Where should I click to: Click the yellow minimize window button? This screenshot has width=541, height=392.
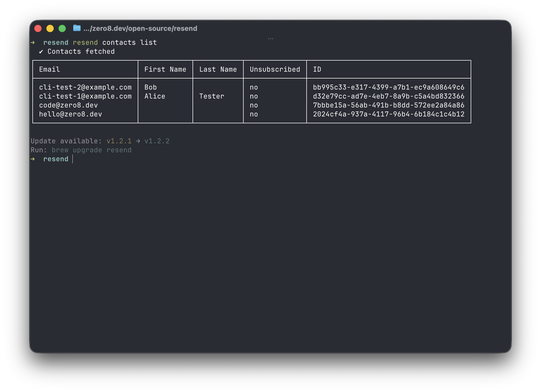50,28
